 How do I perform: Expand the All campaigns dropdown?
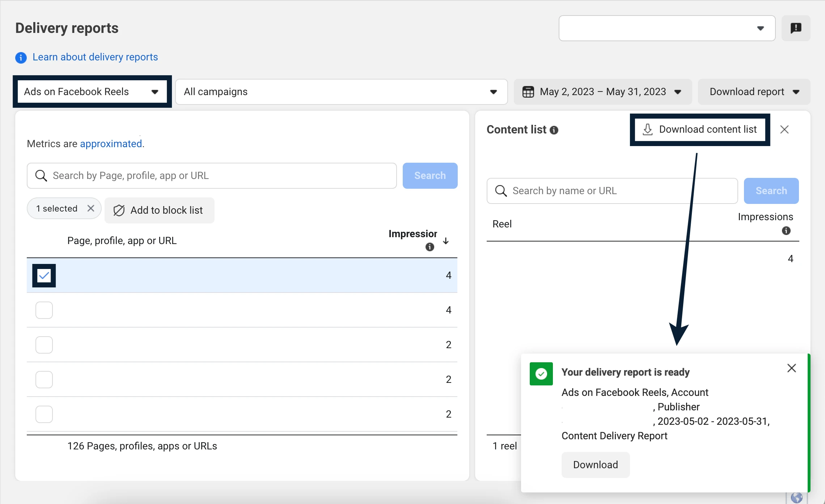(x=341, y=92)
